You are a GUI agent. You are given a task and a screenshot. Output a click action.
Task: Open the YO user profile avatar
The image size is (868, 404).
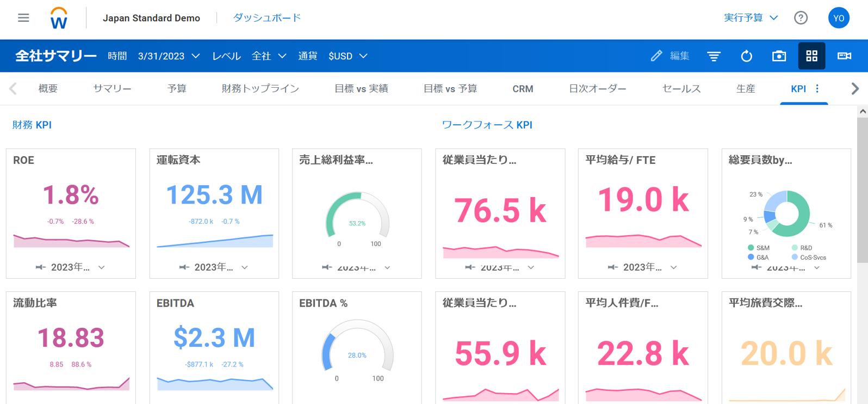click(x=839, y=18)
